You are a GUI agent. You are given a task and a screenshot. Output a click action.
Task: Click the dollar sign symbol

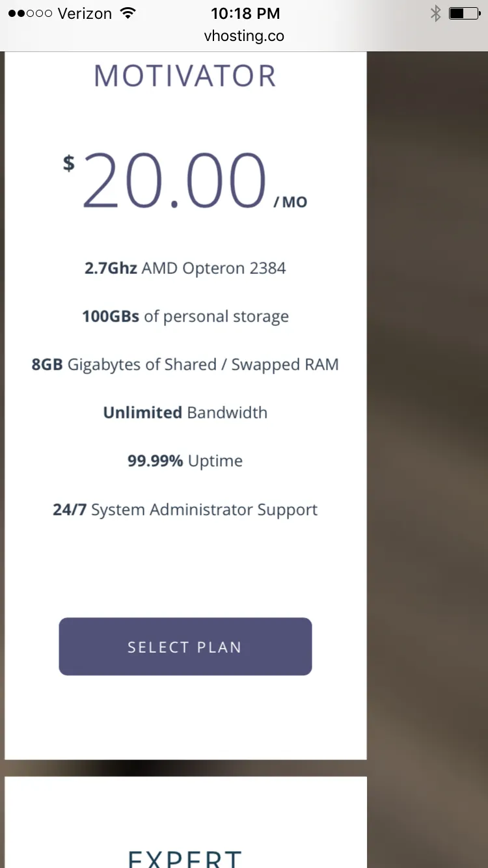68,163
